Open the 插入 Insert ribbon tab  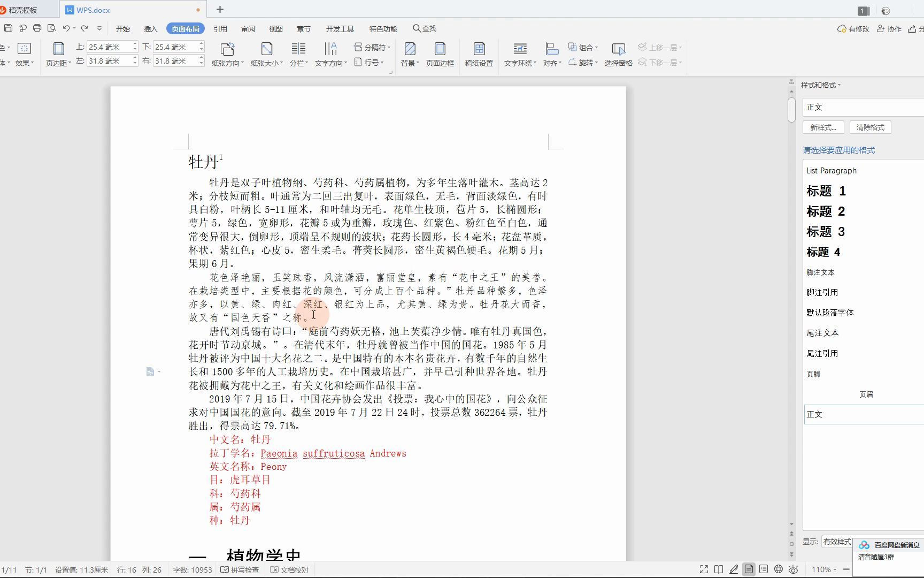coord(151,29)
